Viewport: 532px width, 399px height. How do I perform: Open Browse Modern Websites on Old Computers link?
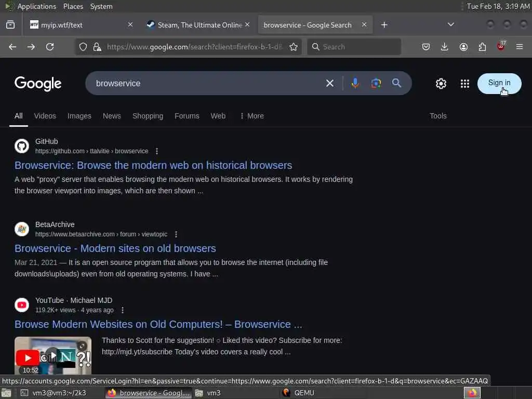(158, 324)
